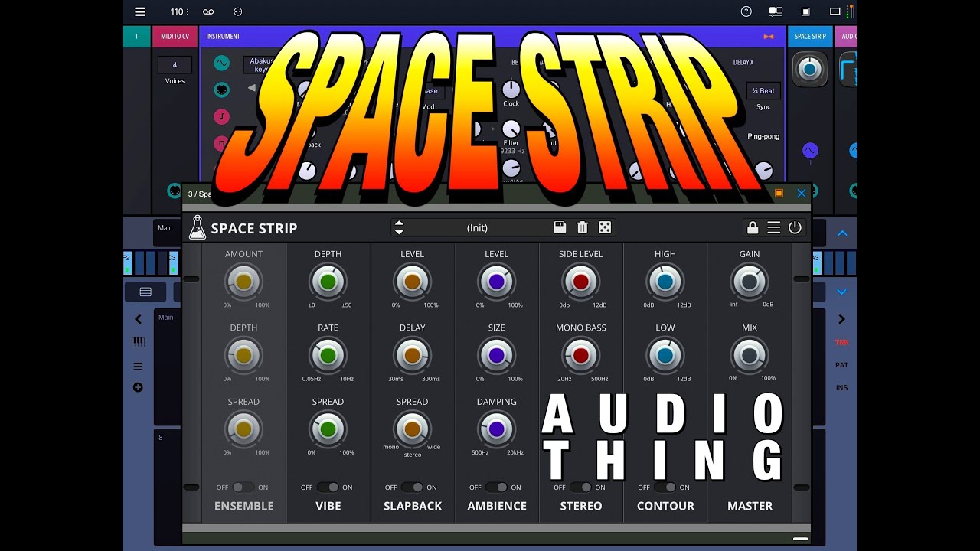980x551 pixels.
Task: Open the tape recorder icon in top bar
Action: (x=208, y=11)
